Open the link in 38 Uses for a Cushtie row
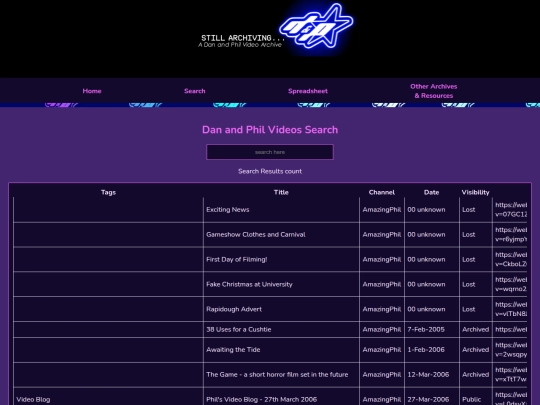The width and height of the screenshot is (540, 405). pyautogui.click(x=511, y=329)
